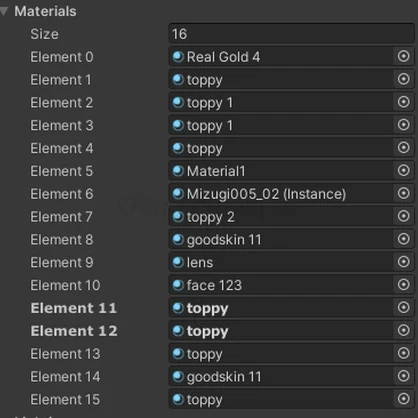The width and height of the screenshot is (418, 418).
Task: Open object picker for Element 9 lens
Action: coord(403,262)
